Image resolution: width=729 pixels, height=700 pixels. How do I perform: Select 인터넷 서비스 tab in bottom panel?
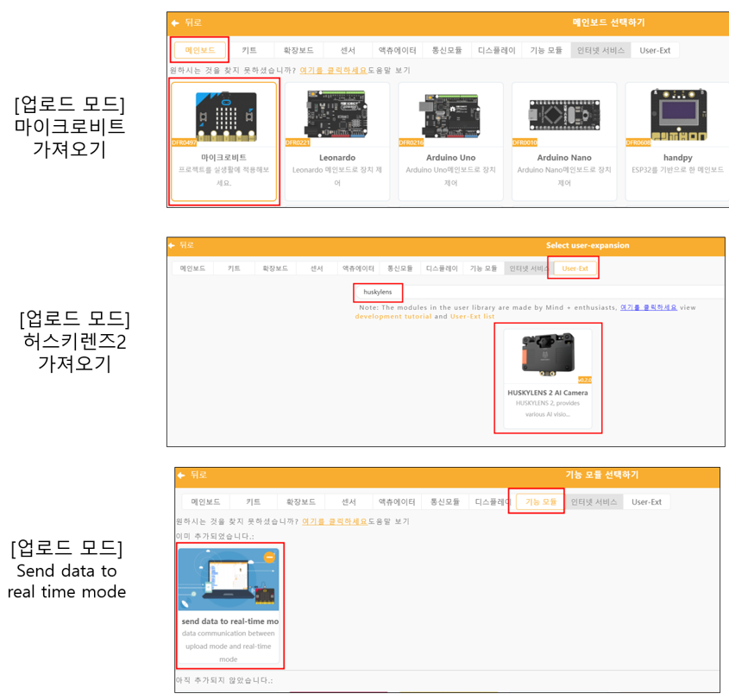[594, 501]
